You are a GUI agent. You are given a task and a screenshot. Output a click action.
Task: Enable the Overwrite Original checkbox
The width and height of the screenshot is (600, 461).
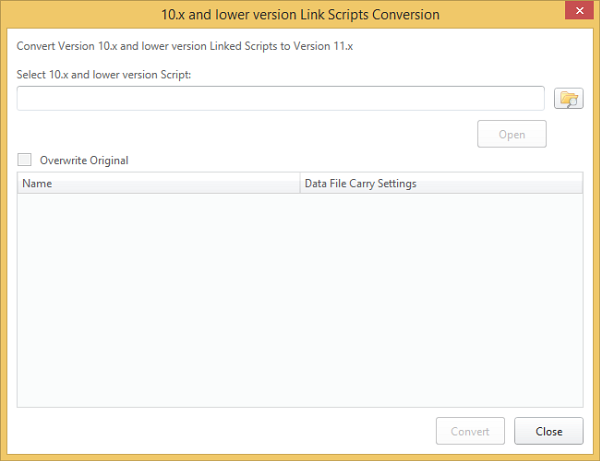[x=25, y=160]
